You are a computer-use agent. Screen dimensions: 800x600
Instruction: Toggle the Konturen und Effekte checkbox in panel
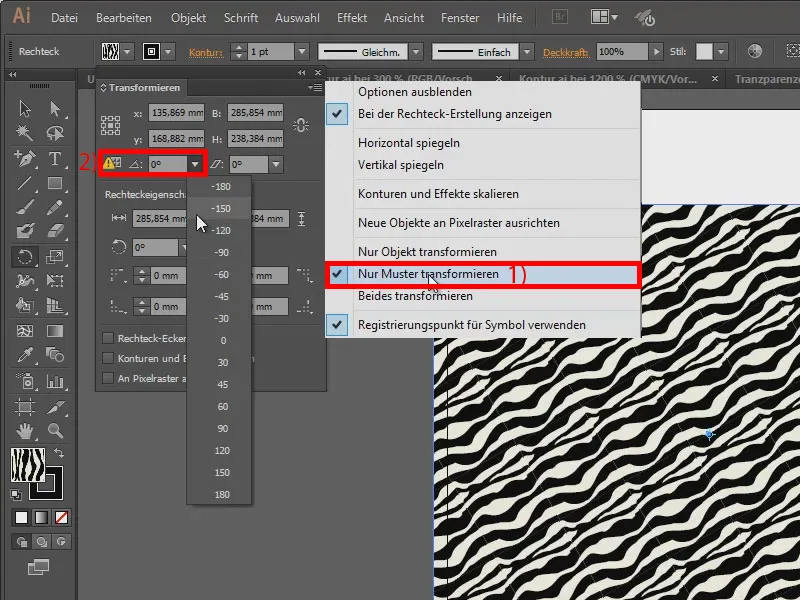pyautogui.click(x=108, y=358)
